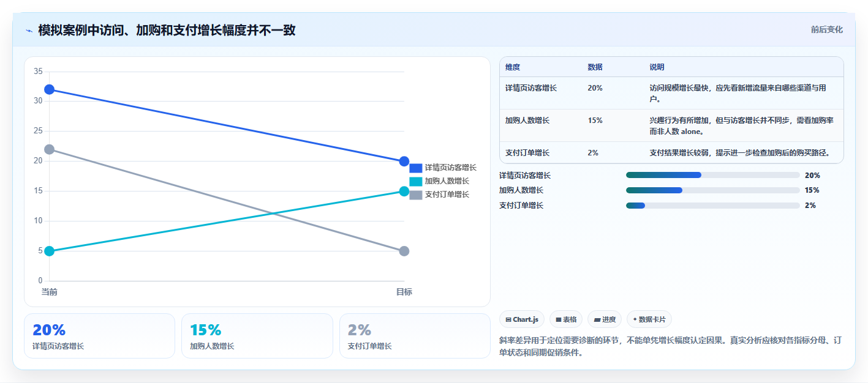Click the 详情页访客增长 progress bar

click(x=713, y=175)
